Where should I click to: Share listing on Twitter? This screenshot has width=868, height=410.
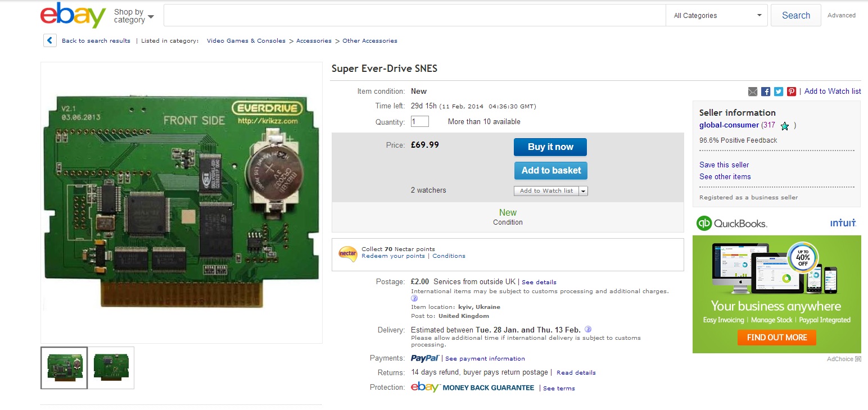point(779,92)
